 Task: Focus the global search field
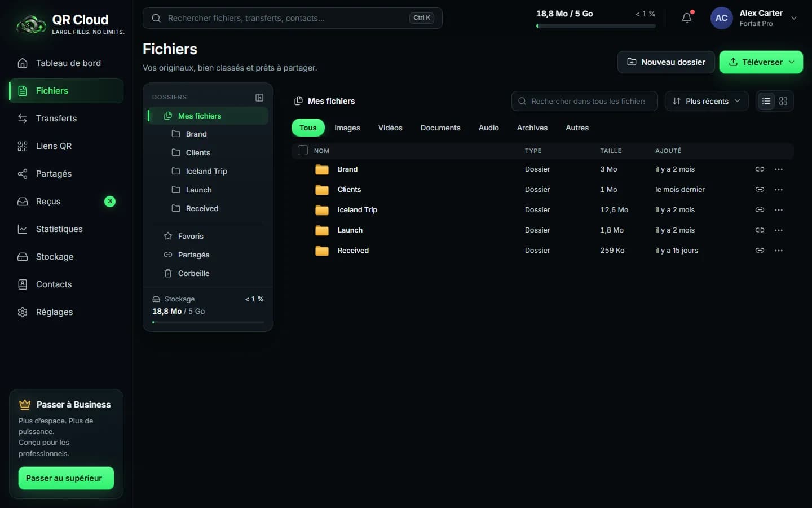tap(292, 18)
